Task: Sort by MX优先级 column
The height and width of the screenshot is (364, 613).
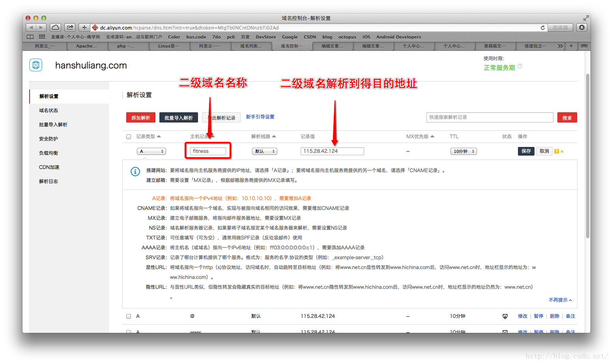Action: (420, 137)
